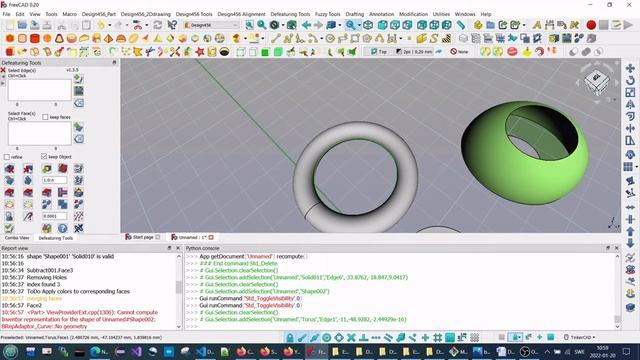The image size is (640, 360).
Task: Click the isometric view cube icon
Action: point(368,25)
